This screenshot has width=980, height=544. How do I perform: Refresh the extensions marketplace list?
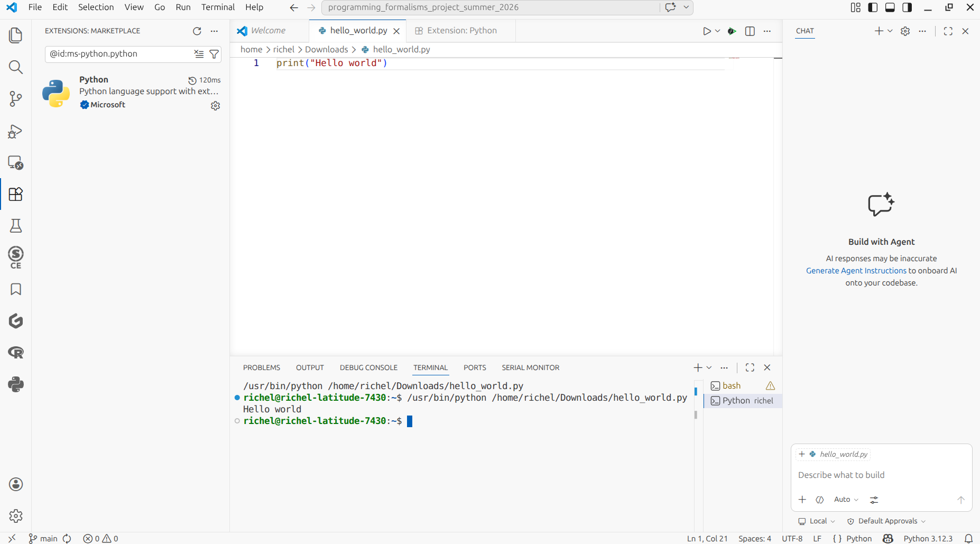click(197, 31)
